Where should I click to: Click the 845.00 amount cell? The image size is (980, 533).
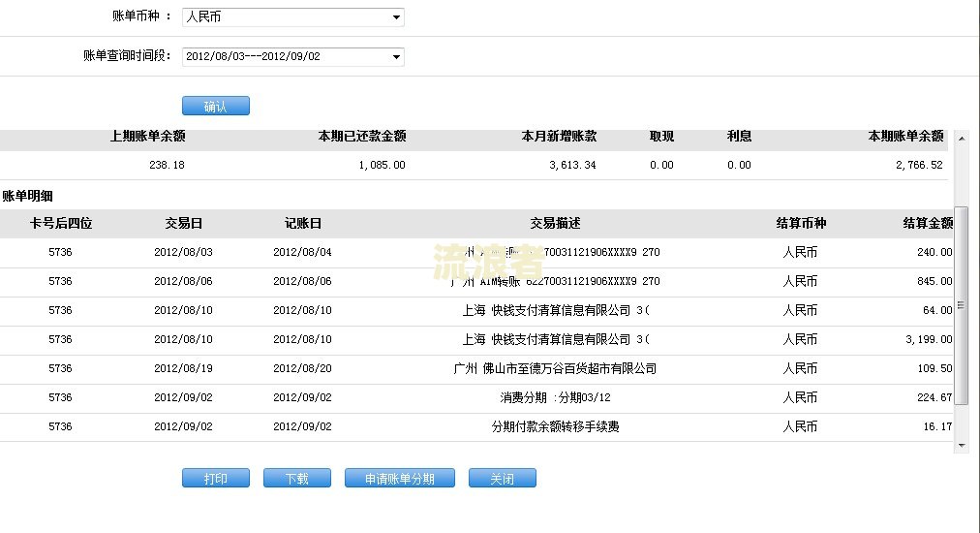(x=934, y=281)
